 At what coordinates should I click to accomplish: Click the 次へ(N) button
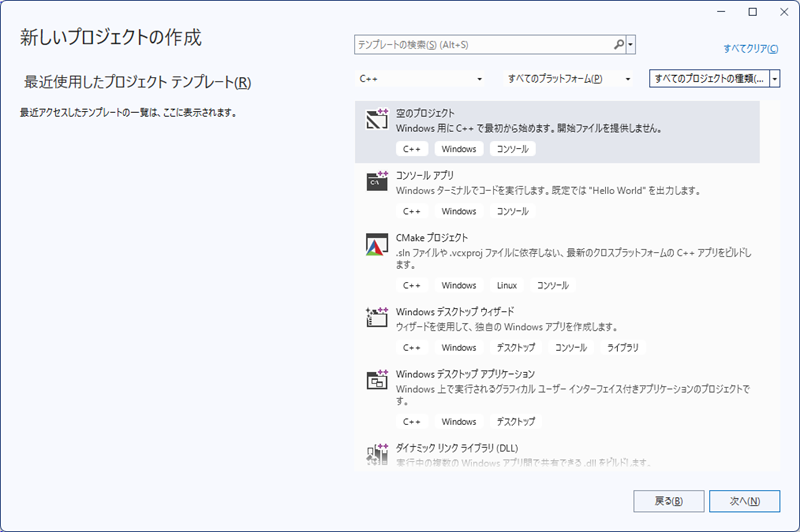tap(744, 501)
